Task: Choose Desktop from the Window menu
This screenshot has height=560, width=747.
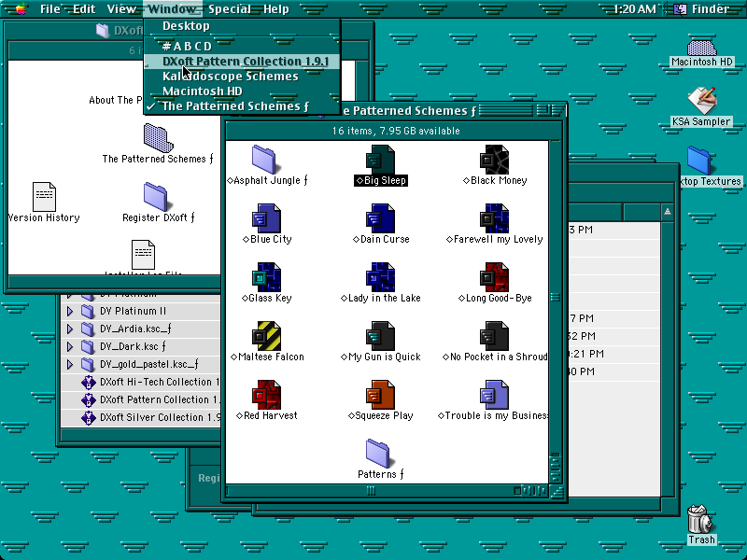Action: click(242, 26)
